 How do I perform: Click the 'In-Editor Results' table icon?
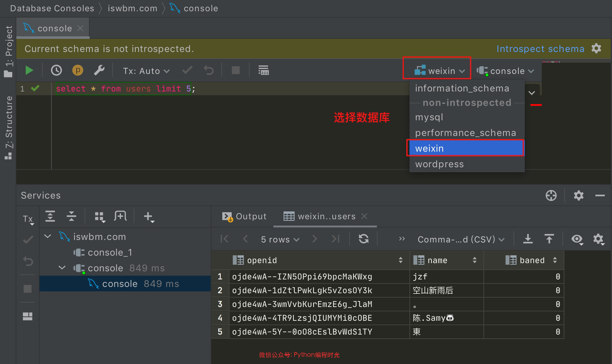coord(263,70)
